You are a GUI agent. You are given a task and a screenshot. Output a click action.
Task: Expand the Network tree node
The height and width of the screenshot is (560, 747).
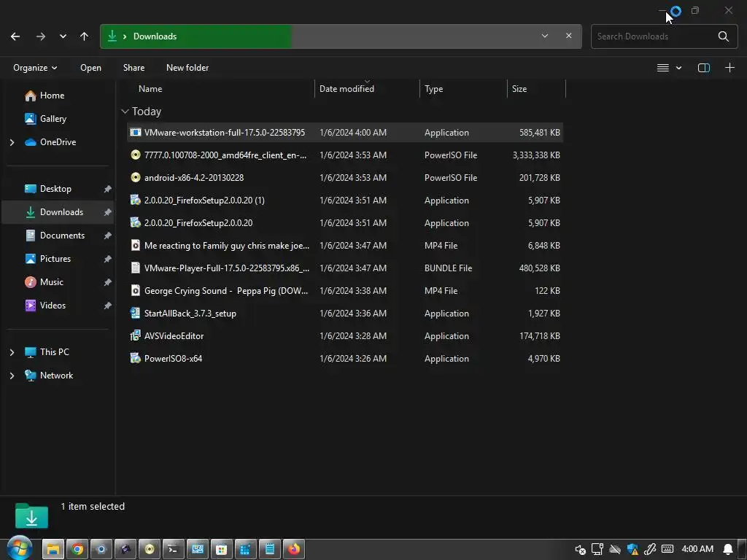point(12,376)
